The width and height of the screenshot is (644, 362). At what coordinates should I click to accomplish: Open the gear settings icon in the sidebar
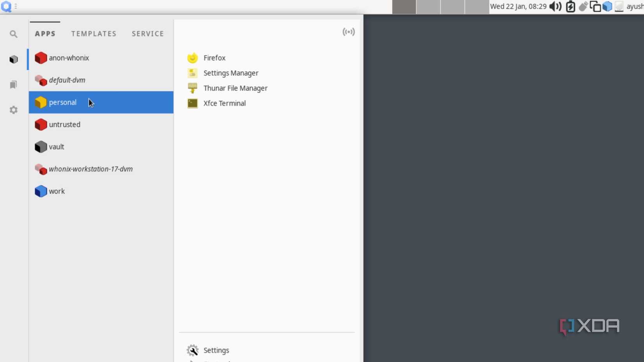pos(13,110)
